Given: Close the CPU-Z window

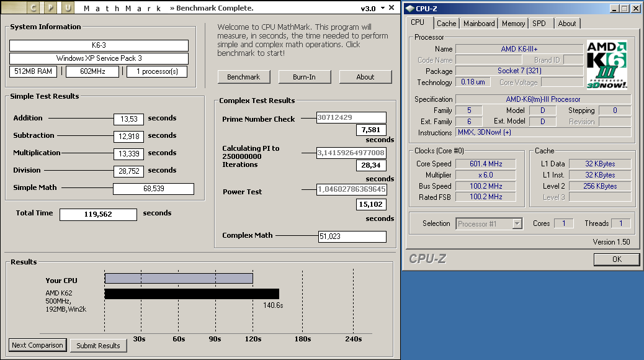Looking at the screenshot, I should click(x=635, y=9).
